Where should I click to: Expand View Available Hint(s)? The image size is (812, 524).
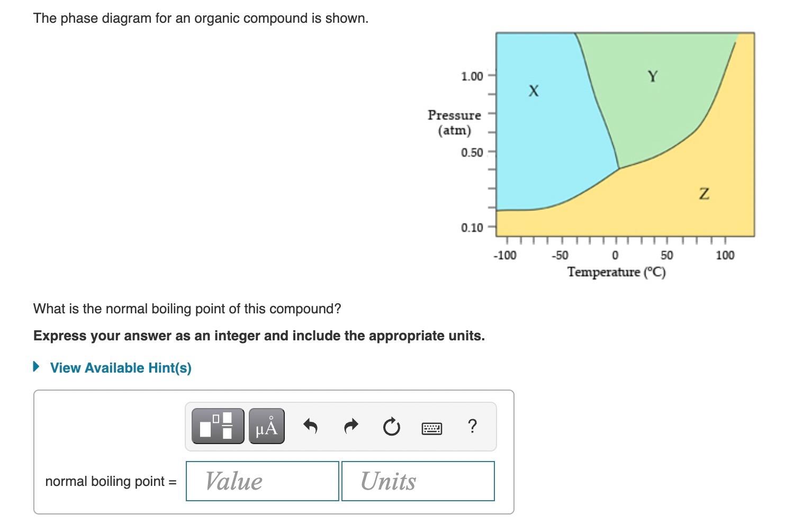[121, 368]
